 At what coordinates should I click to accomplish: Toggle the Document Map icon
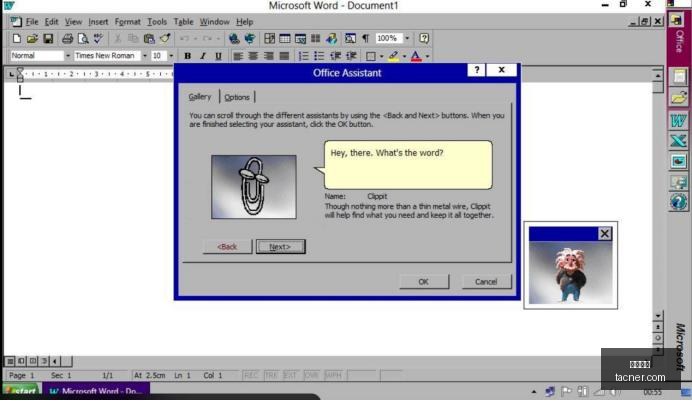point(350,38)
